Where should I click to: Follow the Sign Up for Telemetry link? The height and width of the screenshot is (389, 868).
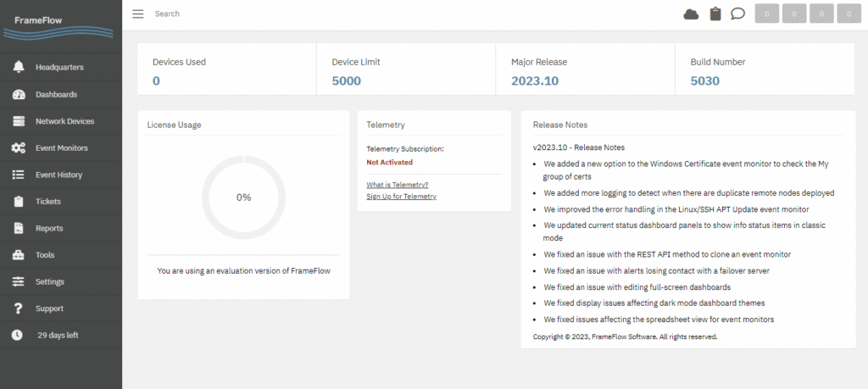pyautogui.click(x=401, y=197)
